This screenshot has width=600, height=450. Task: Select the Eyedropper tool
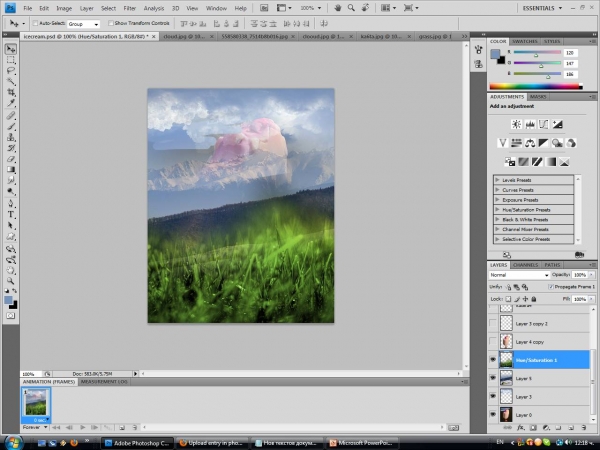coord(11,103)
